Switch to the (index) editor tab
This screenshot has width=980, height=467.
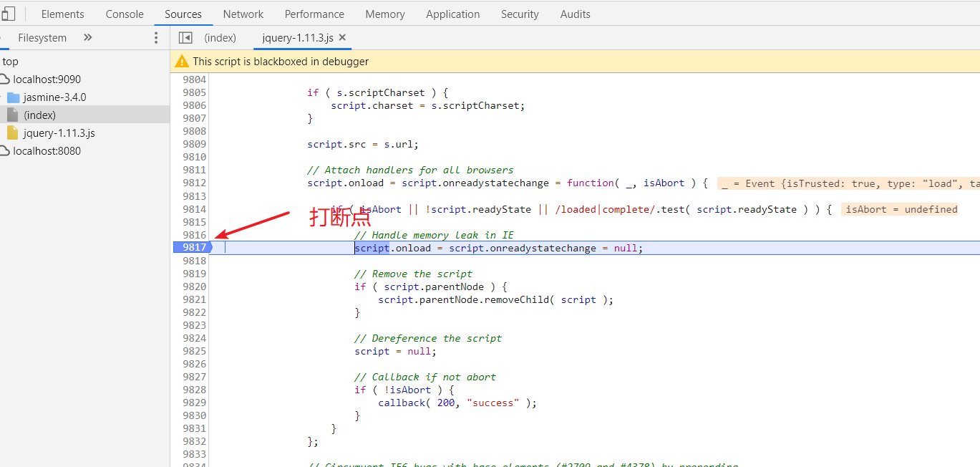[220, 37]
